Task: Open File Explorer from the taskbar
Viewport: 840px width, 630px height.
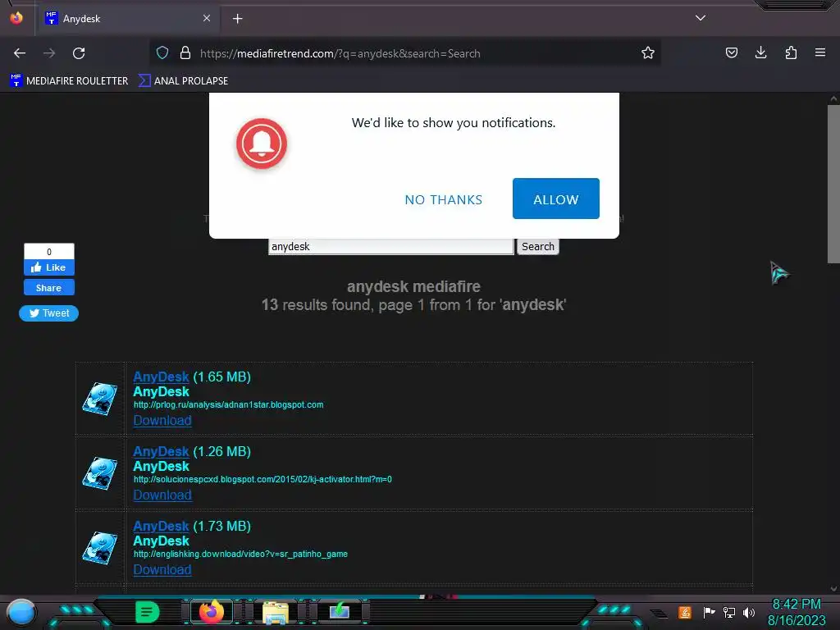Action: coord(276,612)
